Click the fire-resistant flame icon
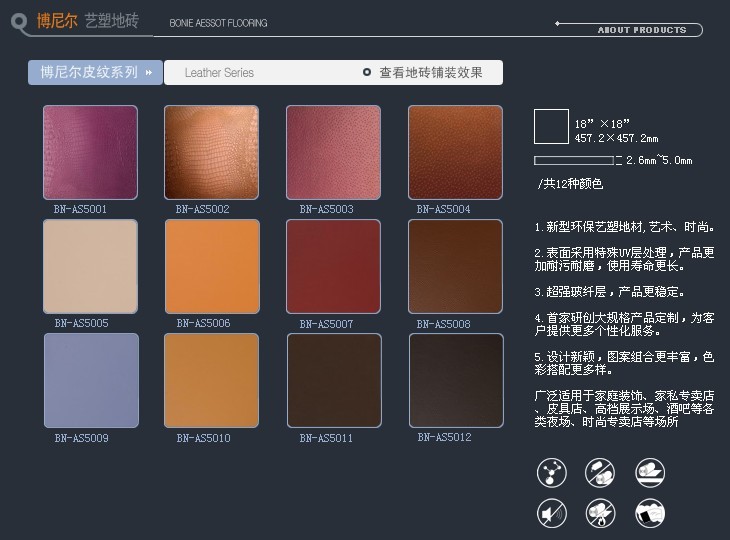730x540 pixels. click(x=600, y=513)
